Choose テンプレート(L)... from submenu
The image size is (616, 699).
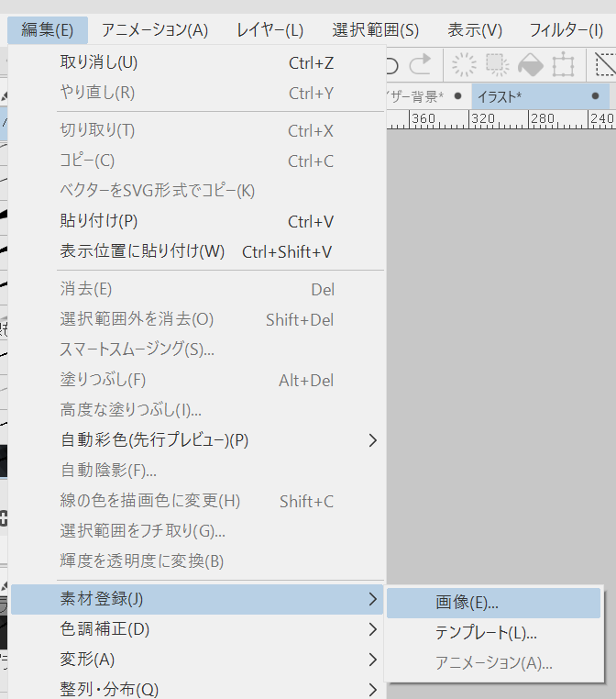485,633
